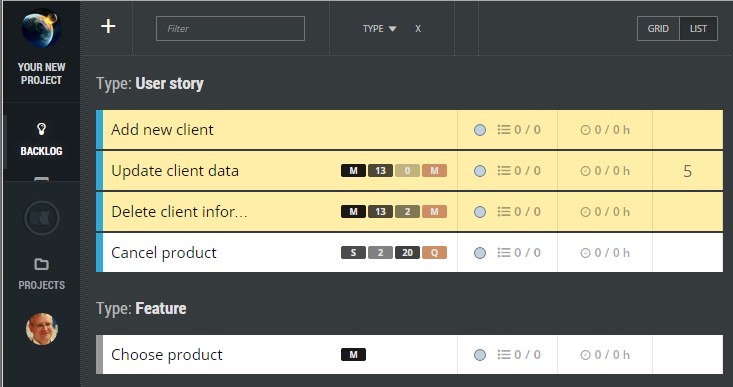This screenshot has width=733, height=387.
Task: Switch to GRID view
Action: (658, 29)
